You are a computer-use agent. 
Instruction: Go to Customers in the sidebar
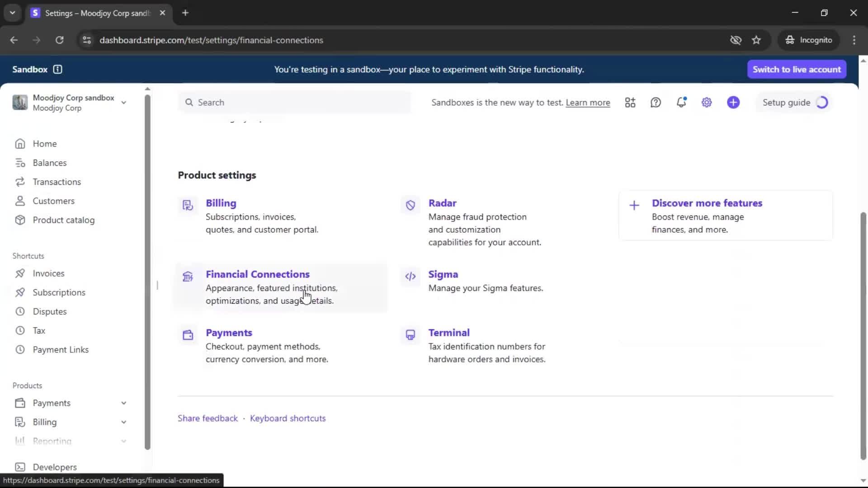coord(53,201)
